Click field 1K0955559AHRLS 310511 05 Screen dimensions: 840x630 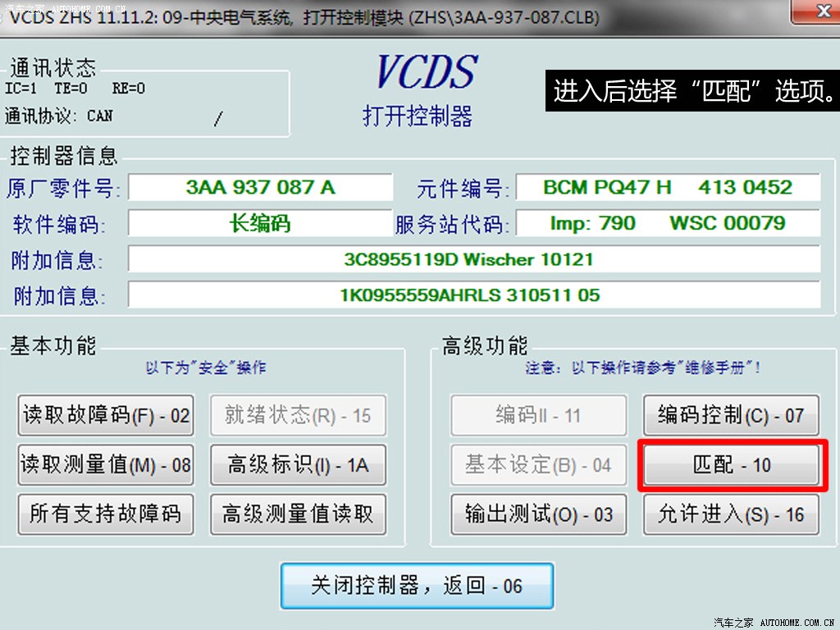474,294
